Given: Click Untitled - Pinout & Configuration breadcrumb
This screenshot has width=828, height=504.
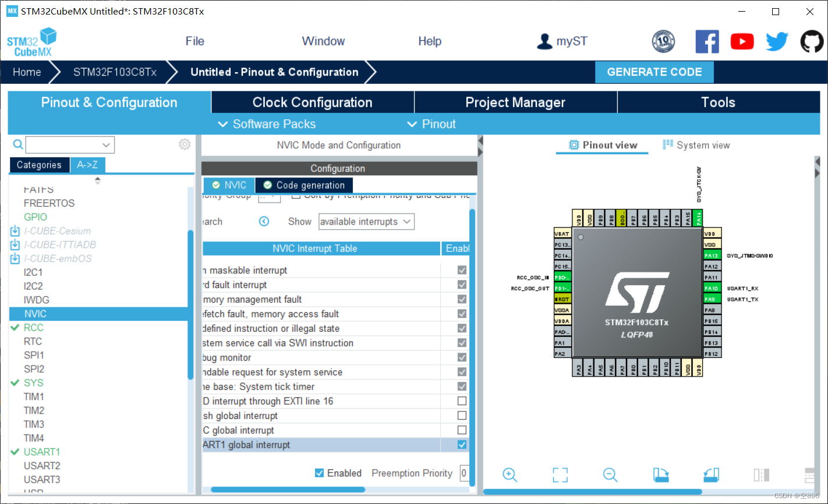Looking at the screenshot, I should [x=274, y=72].
